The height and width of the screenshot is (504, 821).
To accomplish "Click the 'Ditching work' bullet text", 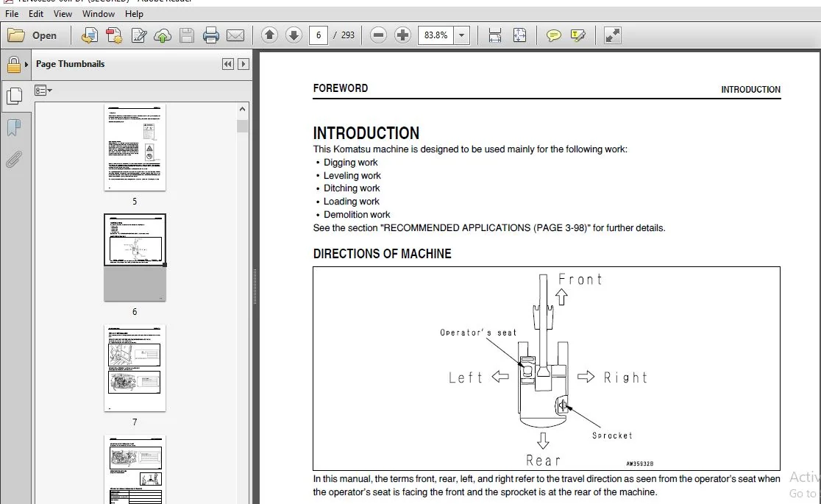I will (352, 188).
